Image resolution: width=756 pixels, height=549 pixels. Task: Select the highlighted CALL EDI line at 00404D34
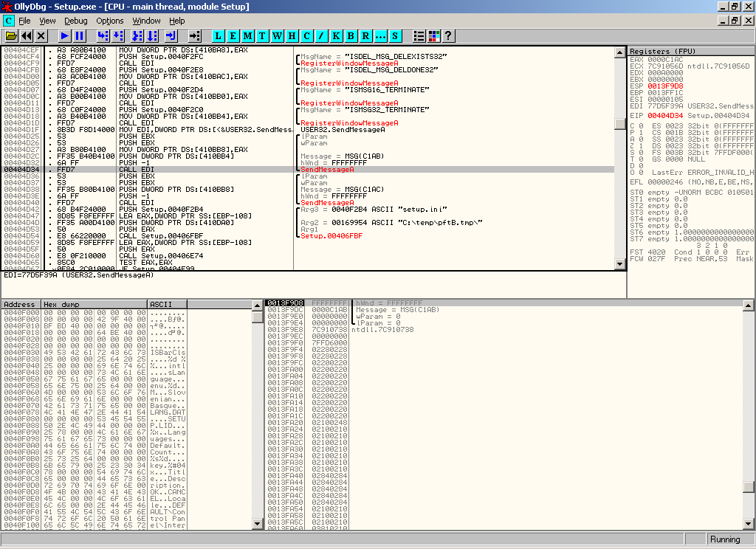[309, 170]
